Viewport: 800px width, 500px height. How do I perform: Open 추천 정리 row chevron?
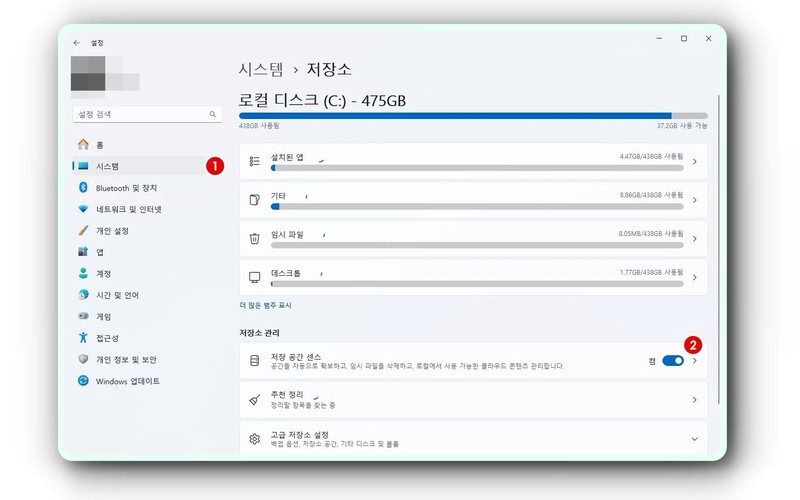click(x=695, y=399)
